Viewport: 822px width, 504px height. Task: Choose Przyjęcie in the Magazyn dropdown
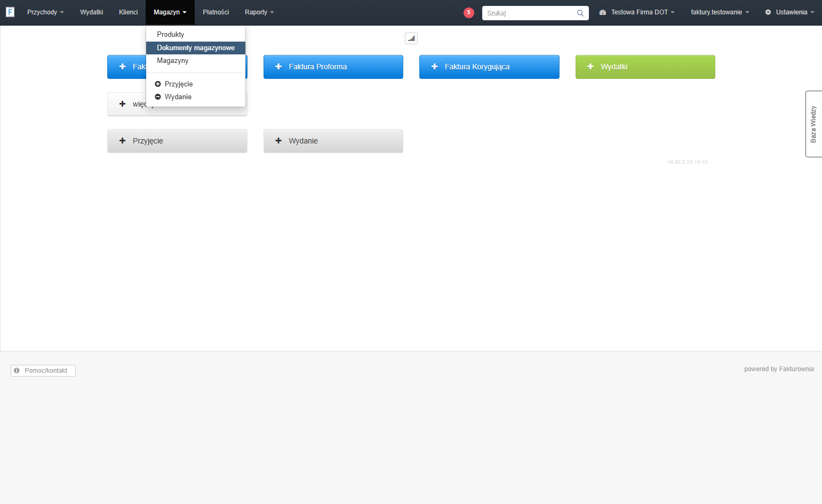pos(196,84)
